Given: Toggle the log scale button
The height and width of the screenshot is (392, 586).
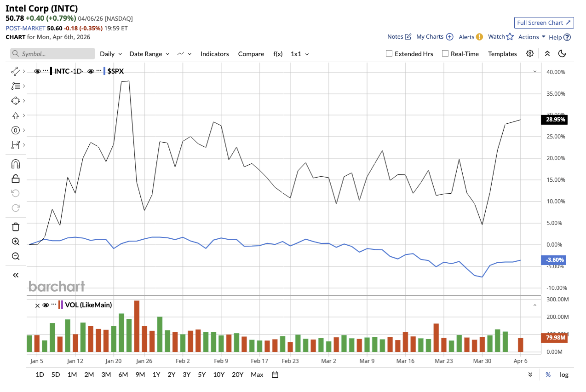Looking at the screenshot, I should pyautogui.click(x=564, y=375).
